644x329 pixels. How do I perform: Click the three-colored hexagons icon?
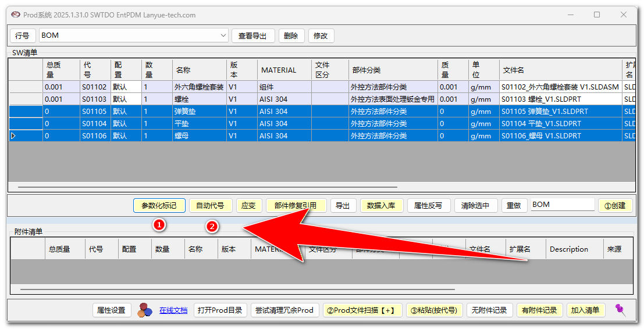pos(144,310)
